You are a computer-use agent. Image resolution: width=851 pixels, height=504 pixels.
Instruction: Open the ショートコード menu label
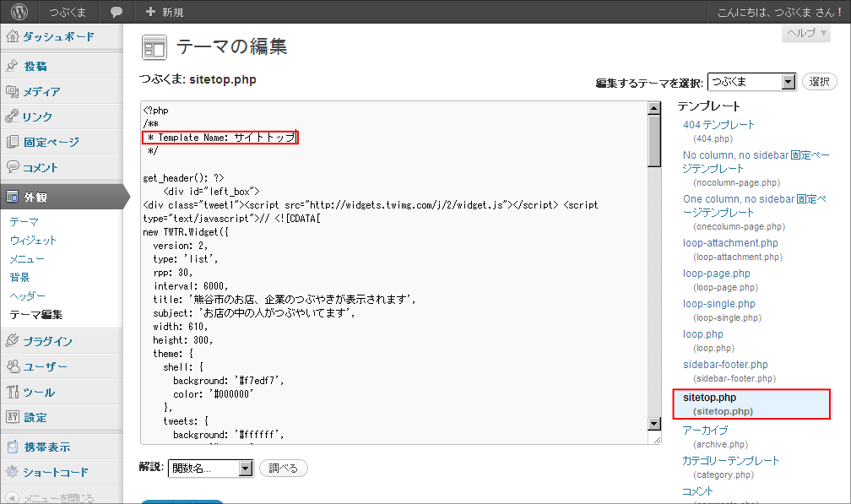coord(56,472)
